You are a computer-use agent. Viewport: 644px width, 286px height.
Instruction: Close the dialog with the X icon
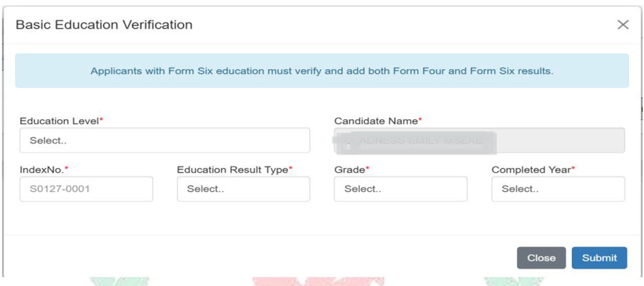[x=623, y=25]
